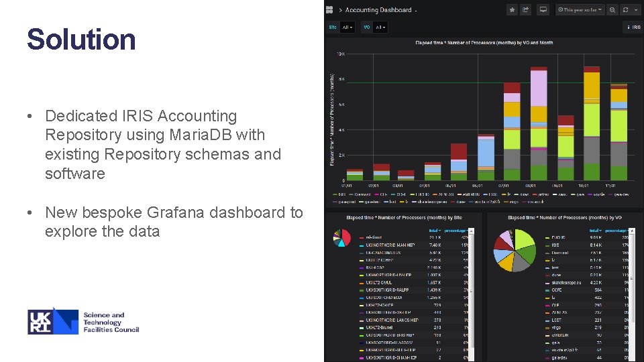Select the ISIS row in VO legend
Viewport: 644px width, 362px height.
tap(588, 245)
